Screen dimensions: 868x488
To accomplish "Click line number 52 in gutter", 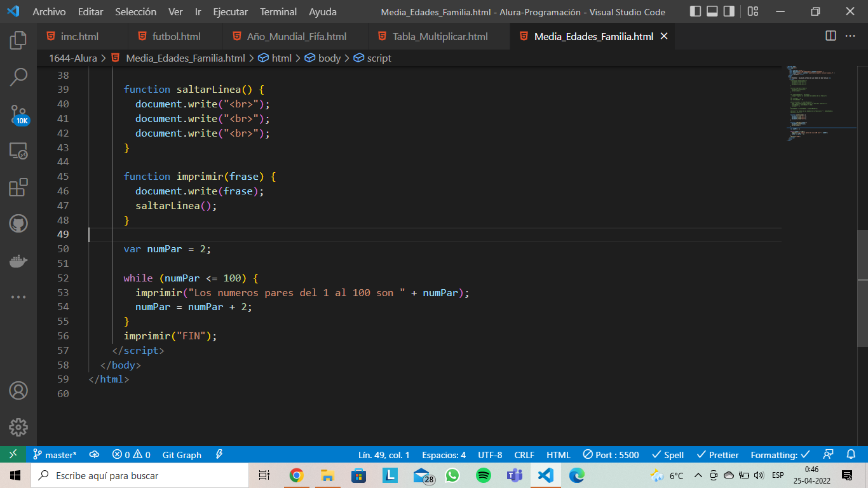I will pos(63,278).
